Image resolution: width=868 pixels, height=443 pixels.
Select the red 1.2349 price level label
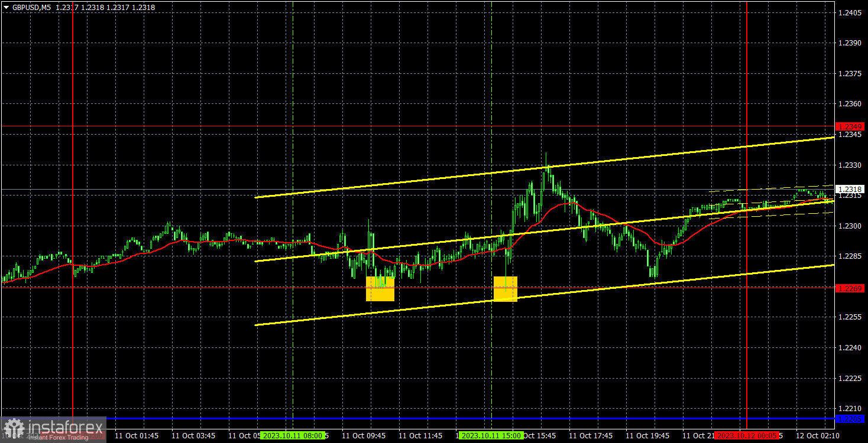point(850,126)
